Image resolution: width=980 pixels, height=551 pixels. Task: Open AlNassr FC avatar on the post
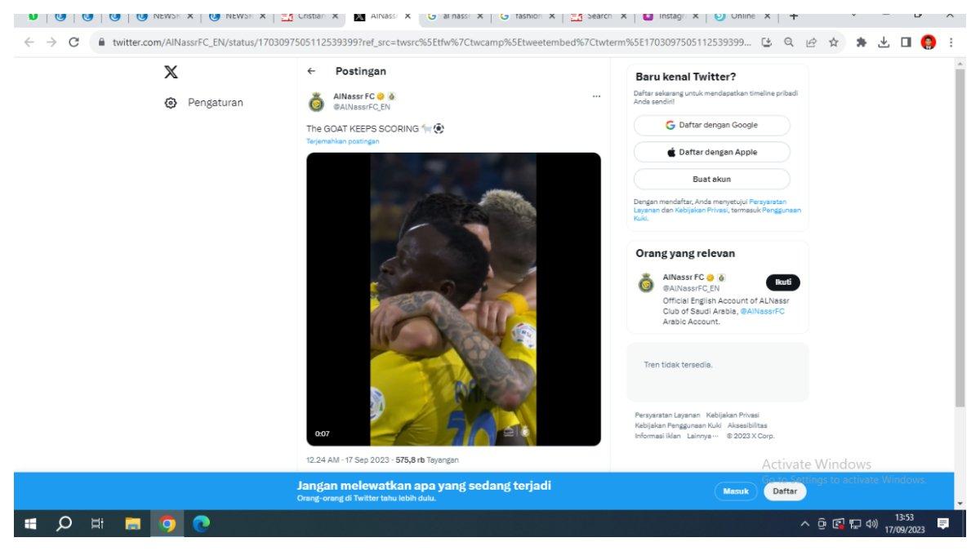316,102
